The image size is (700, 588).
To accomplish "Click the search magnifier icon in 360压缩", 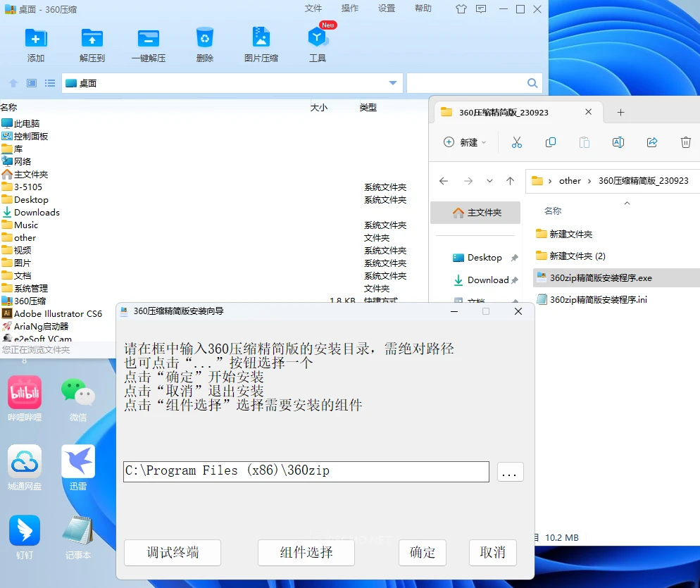I will 532,83.
